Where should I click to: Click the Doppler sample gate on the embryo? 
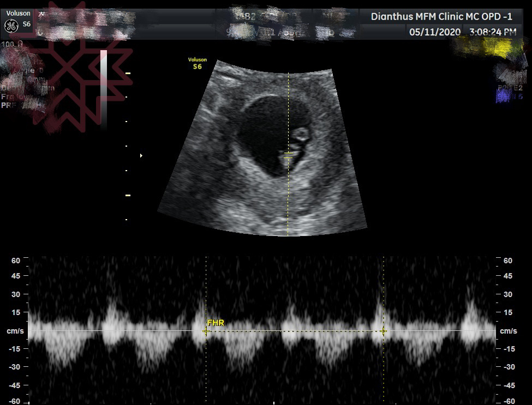click(288, 155)
